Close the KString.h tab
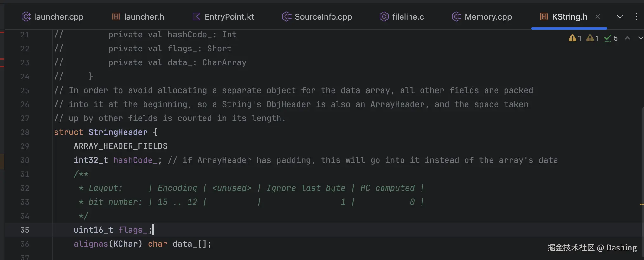The width and height of the screenshot is (644, 260). tap(598, 16)
